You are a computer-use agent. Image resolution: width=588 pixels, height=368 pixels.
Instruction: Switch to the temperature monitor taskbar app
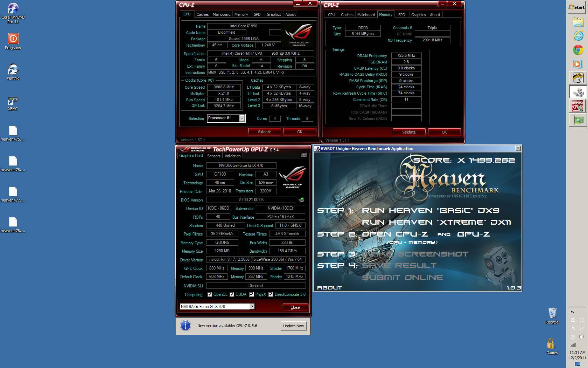pos(578,78)
